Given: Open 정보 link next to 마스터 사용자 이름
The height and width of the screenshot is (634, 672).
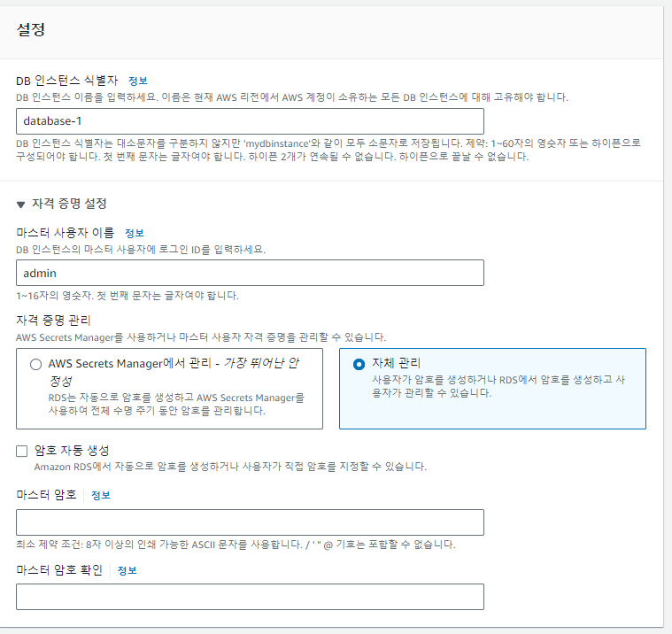Looking at the screenshot, I should (135, 233).
